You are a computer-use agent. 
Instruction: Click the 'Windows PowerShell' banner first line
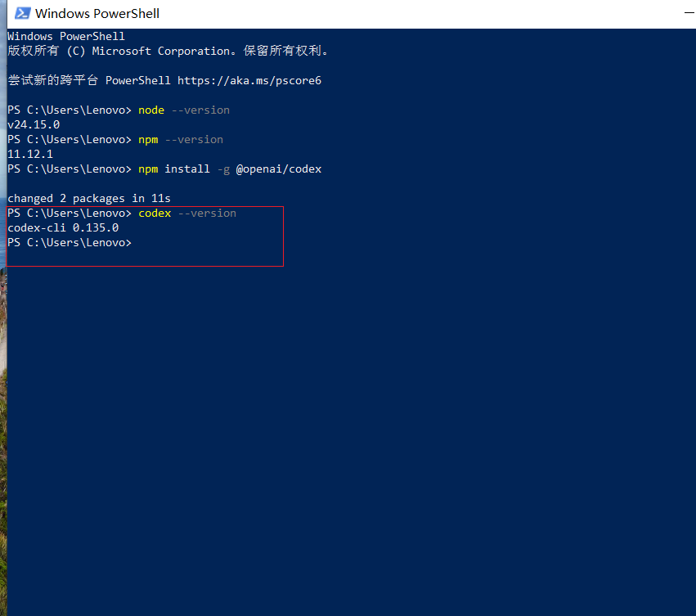(66, 37)
